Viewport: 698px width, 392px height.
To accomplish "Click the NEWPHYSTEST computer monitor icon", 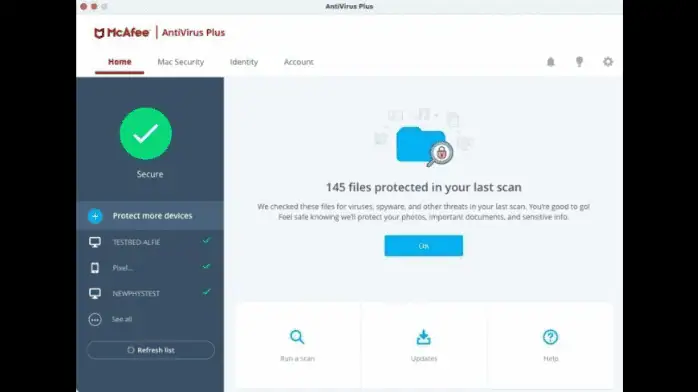I will (x=95, y=294).
